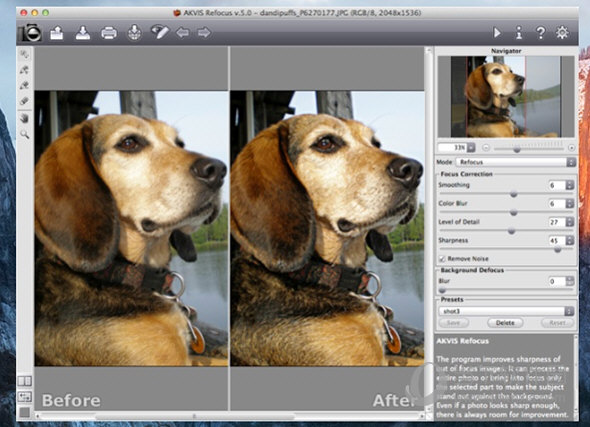Click the AKVIS Refocus hint heading
590x427 pixels.
pos(462,341)
